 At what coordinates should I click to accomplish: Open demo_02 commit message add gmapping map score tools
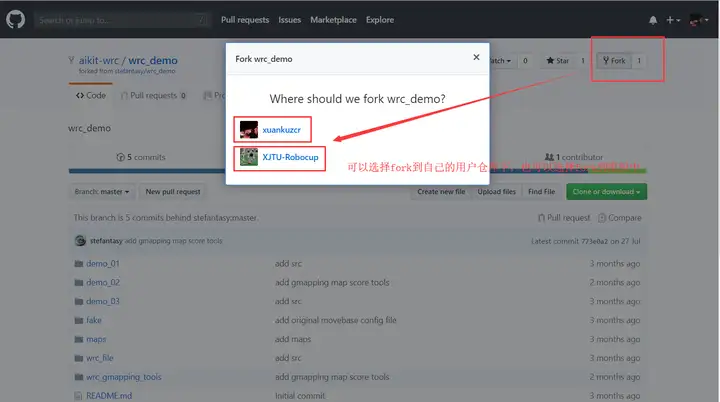[332, 283]
